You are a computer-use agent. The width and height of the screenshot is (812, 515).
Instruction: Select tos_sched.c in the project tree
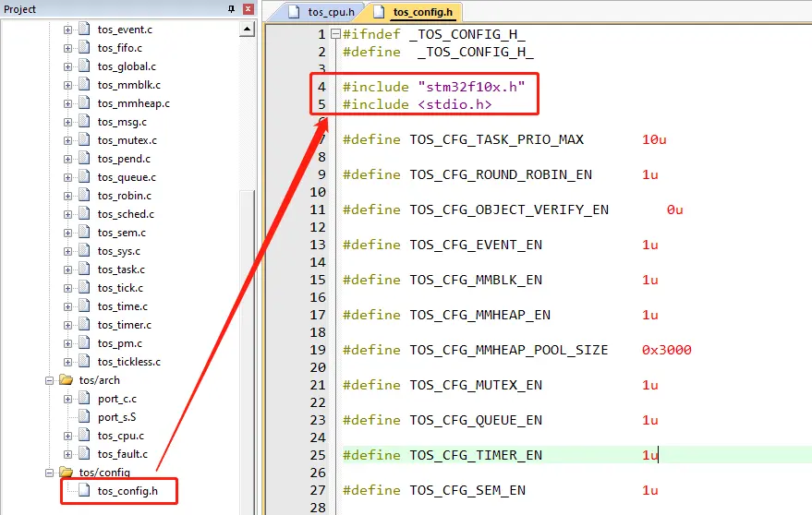126,214
